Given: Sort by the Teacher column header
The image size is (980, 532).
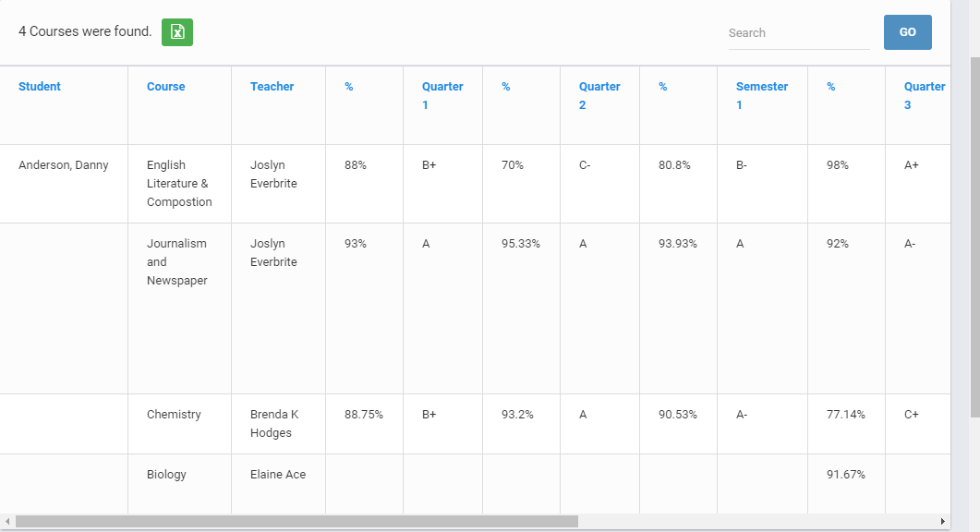Looking at the screenshot, I should pyautogui.click(x=272, y=86).
